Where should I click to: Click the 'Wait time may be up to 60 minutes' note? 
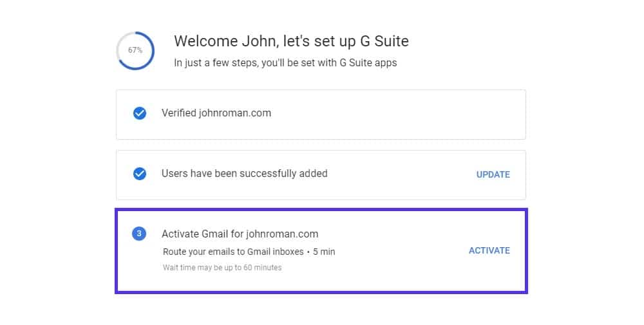222,267
